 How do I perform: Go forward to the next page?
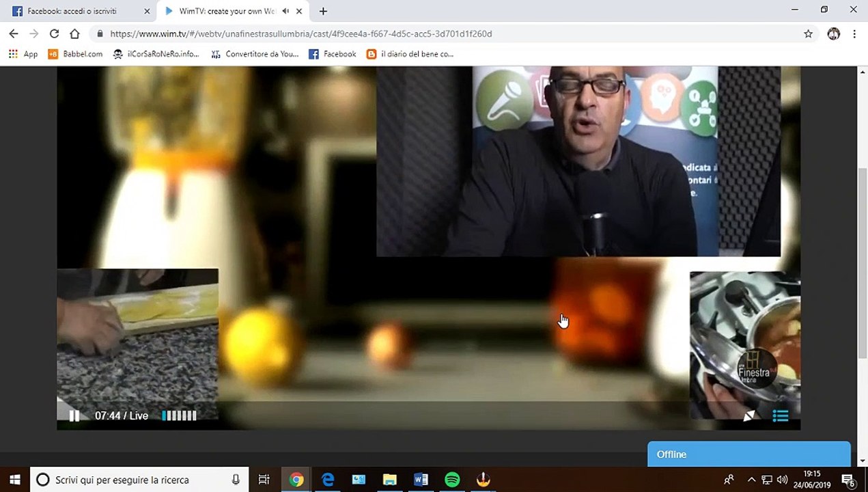(34, 33)
